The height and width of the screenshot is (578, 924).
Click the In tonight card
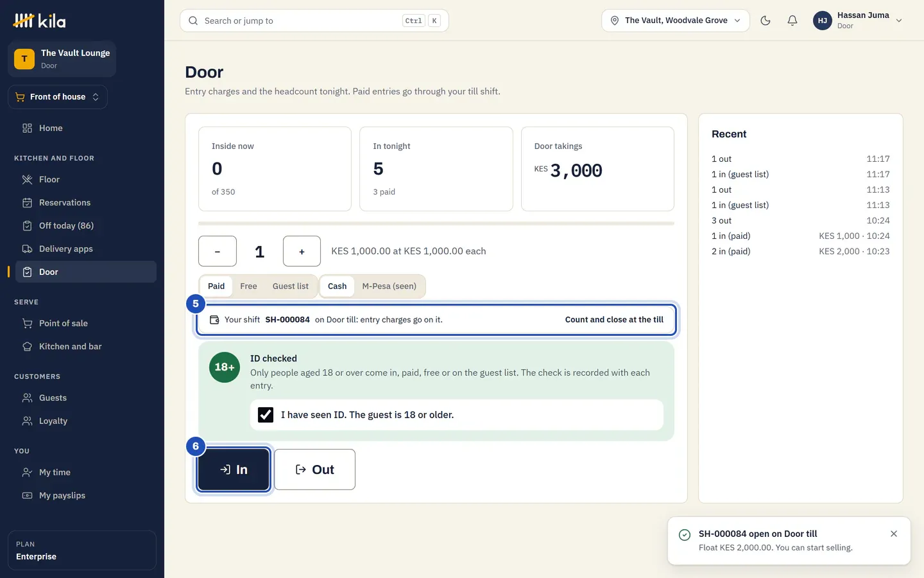[436, 169]
